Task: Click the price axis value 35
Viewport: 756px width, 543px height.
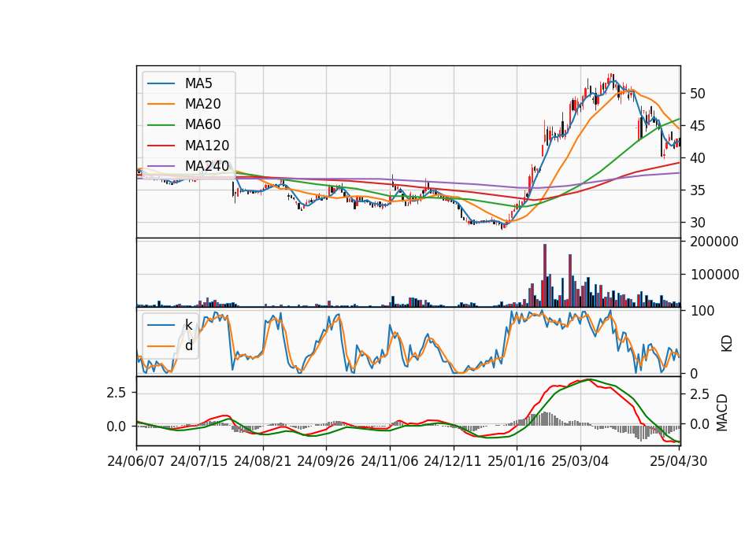Action: (697, 190)
